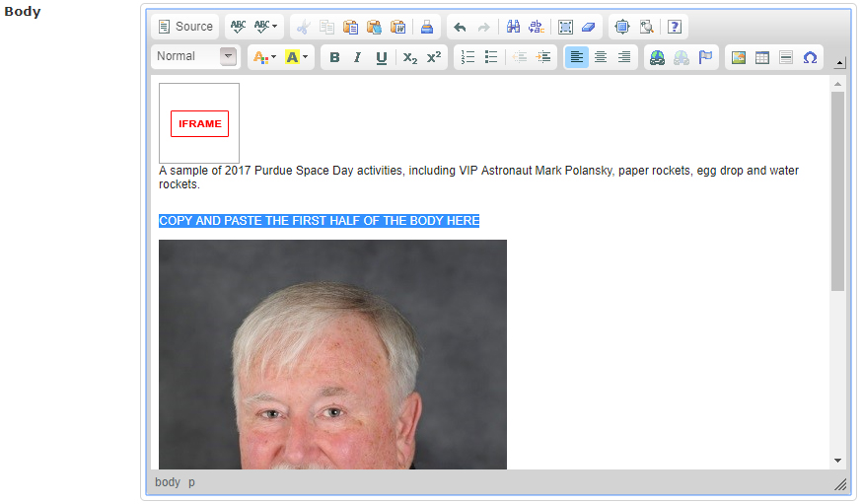Click the 'body' element path link

[x=168, y=482]
